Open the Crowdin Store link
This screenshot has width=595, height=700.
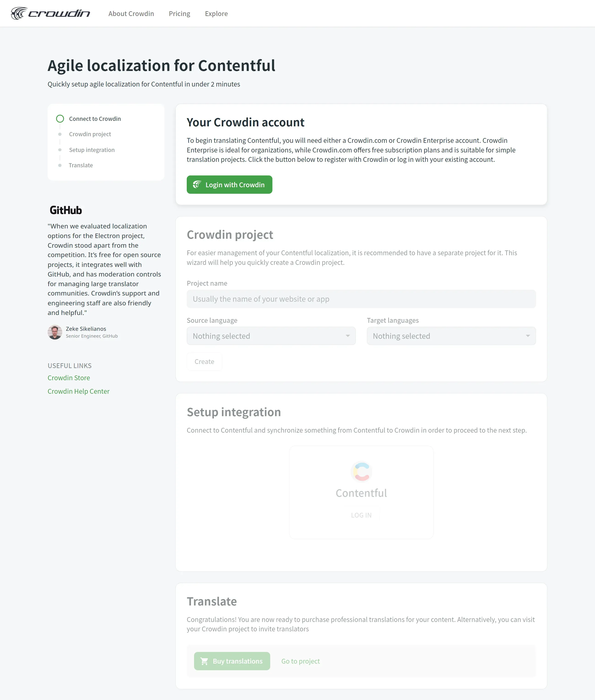coord(69,378)
